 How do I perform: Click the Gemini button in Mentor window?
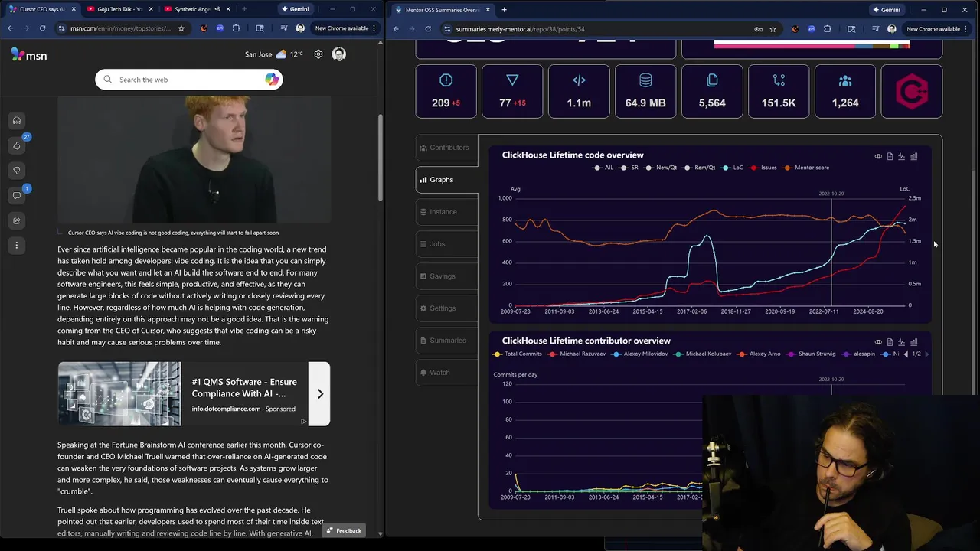point(887,10)
